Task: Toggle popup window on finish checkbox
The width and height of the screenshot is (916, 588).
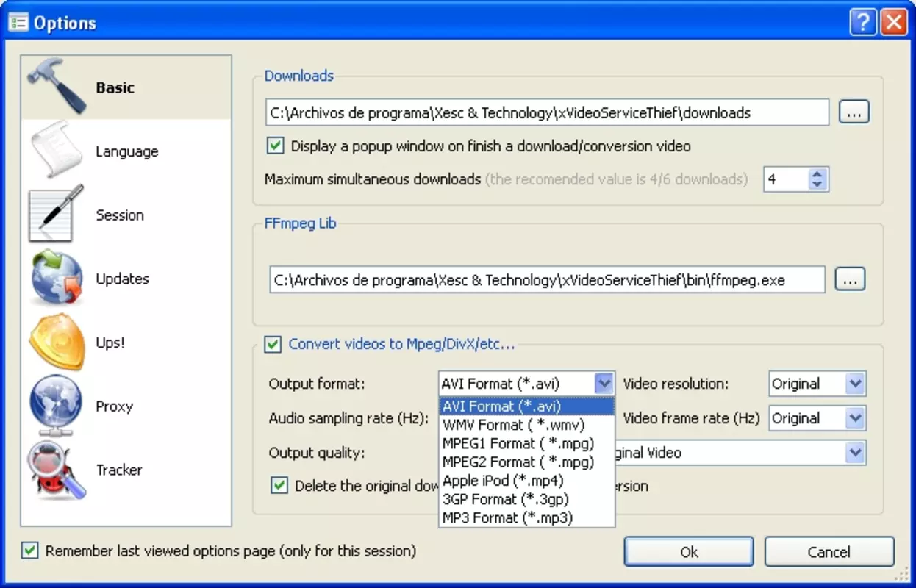Action: click(276, 146)
